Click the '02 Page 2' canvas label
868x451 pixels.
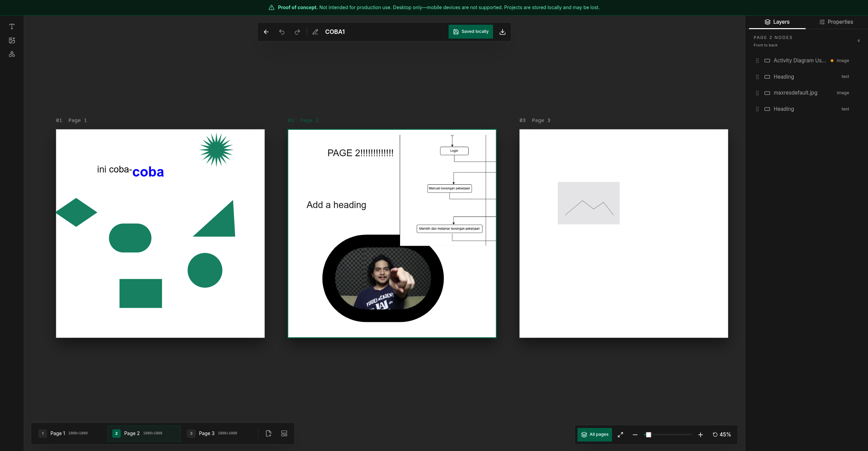click(303, 120)
